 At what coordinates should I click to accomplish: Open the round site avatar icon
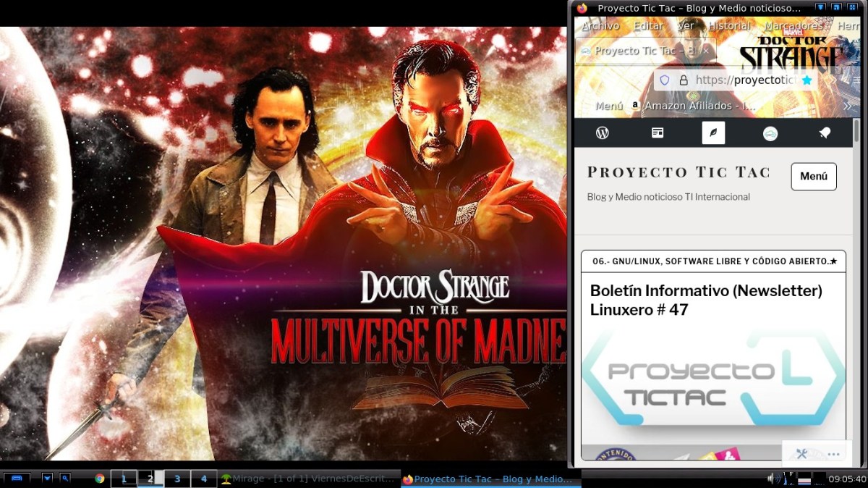click(770, 133)
